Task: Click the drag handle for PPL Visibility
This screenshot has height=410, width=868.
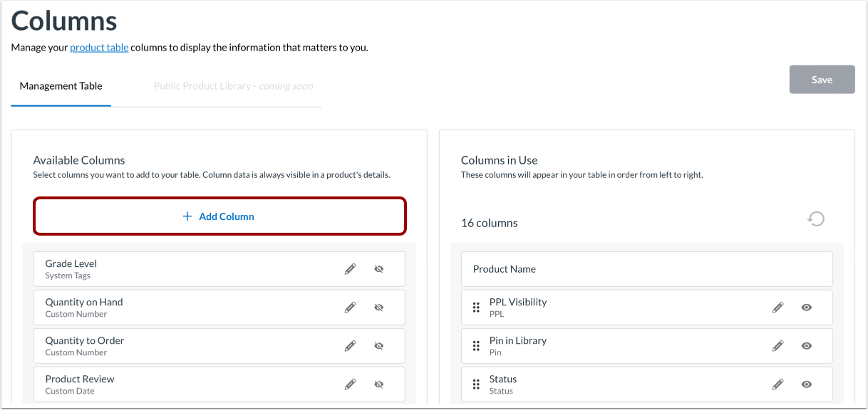Action: [x=475, y=307]
